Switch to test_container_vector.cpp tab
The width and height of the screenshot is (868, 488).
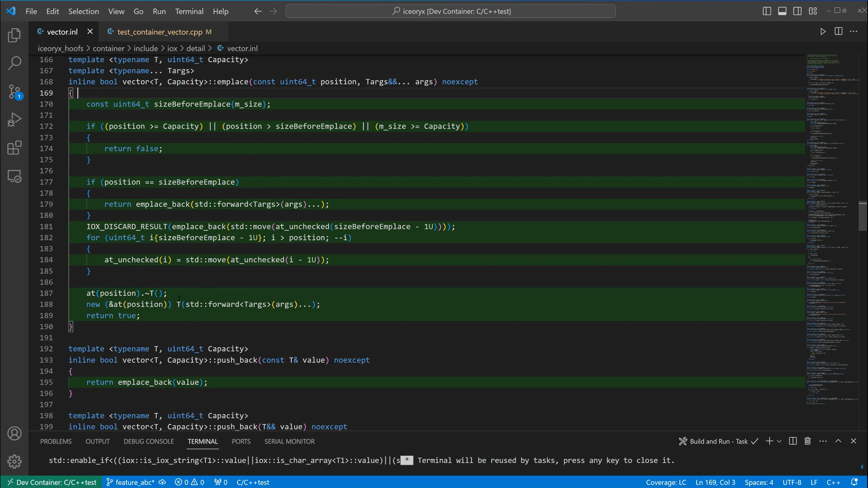[x=159, y=32]
